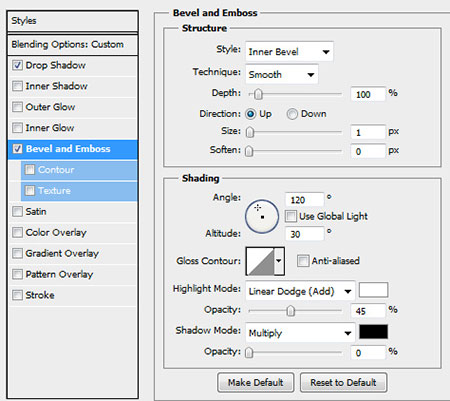Click the Size value field

[368, 132]
